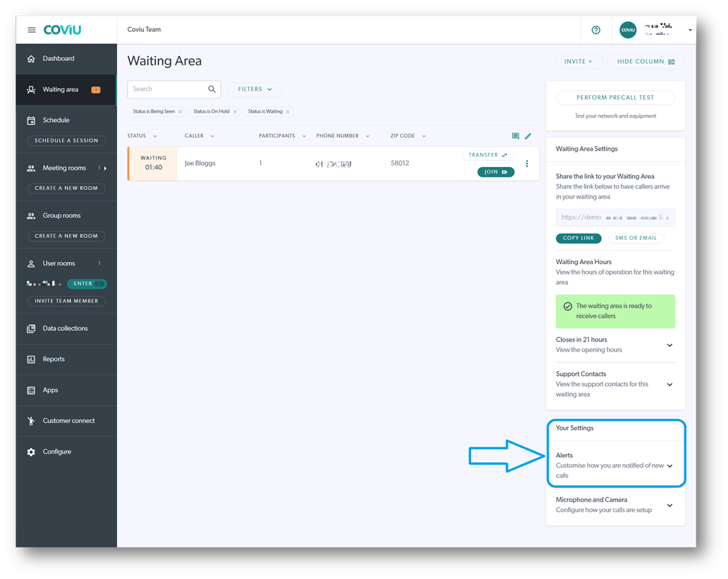
Task: Open the three-dot menu for Joe Bloggs
Action: 527,163
